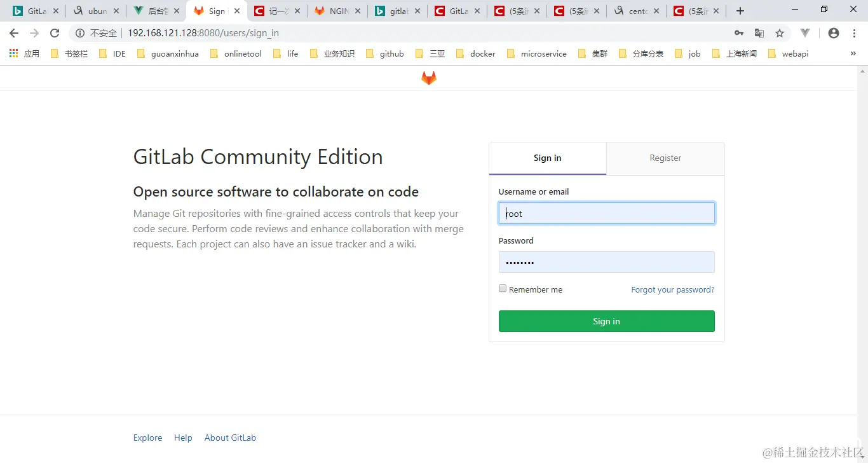This screenshot has height=463, width=868.
Task: Open saved passwords key icon in address bar
Action: pos(738,33)
